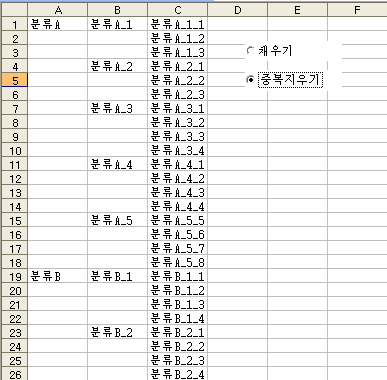Select cell containing 분류B_1_1
The height and width of the screenshot is (380, 387).
[178, 277]
